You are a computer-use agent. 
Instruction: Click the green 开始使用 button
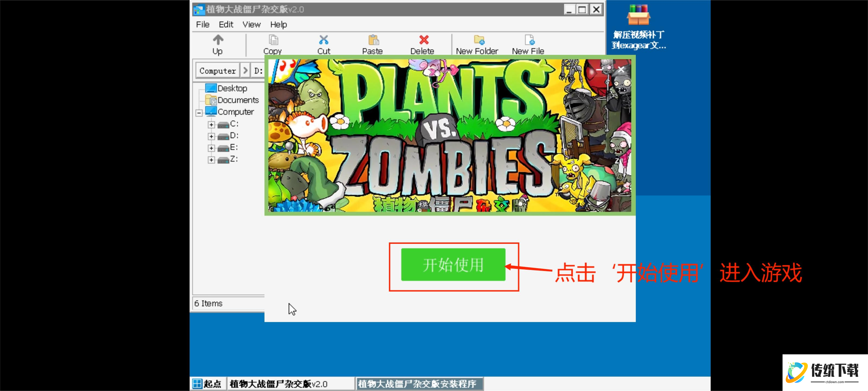tap(453, 265)
